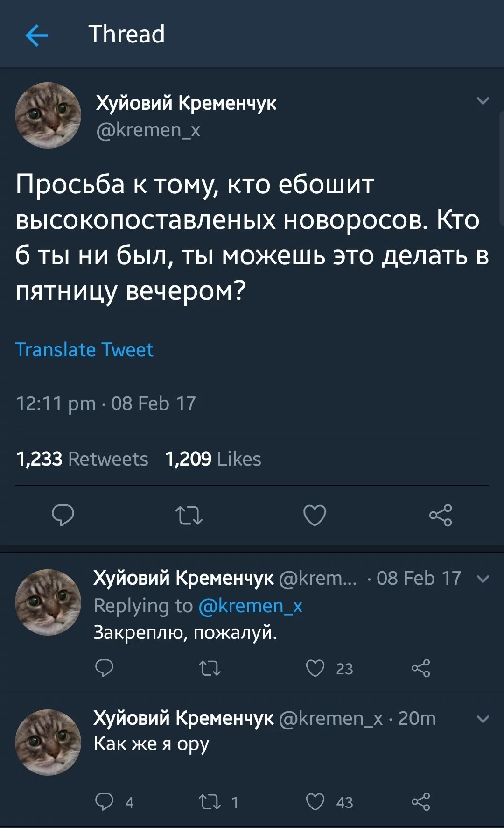Share the "Как же я ору" tweet

[x=420, y=802]
